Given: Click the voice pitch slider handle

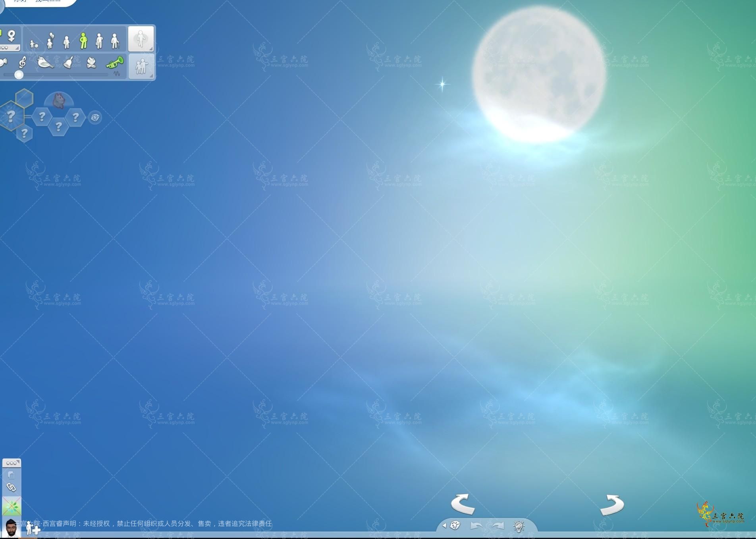Looking at the screenshot, I should (19, 75).
